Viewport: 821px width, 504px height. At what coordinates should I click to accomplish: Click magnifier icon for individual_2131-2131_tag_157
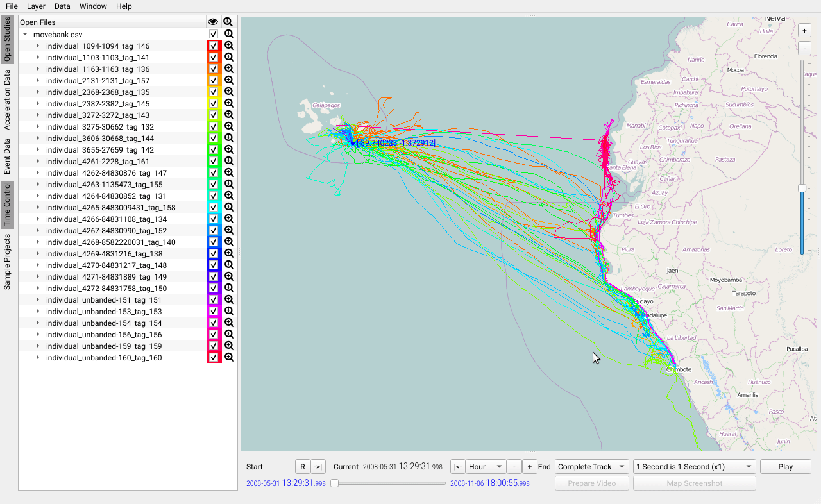tap(229, 81)
